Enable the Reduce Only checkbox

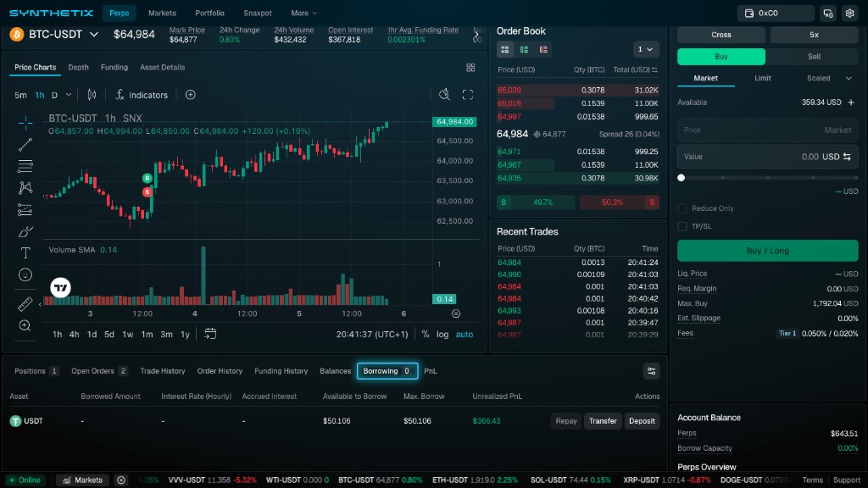pos(682,208)
